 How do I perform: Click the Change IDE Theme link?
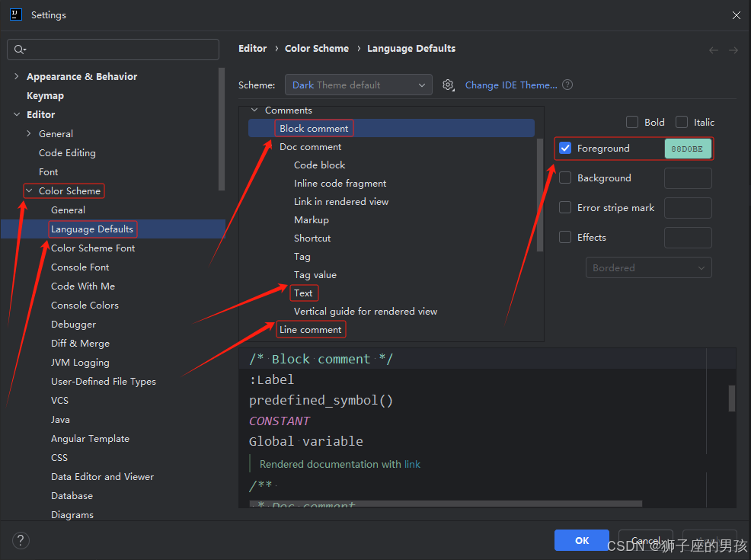pyautogui.click(x=511, y=85)
